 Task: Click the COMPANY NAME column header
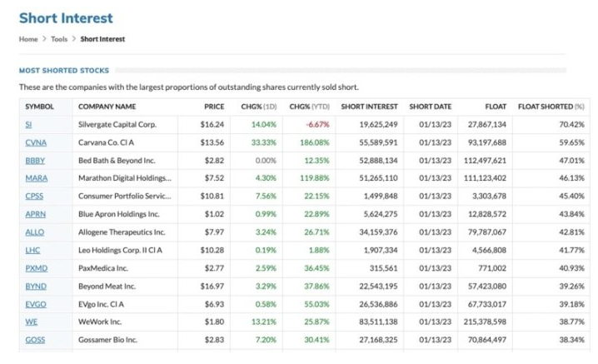click(107, 107)
